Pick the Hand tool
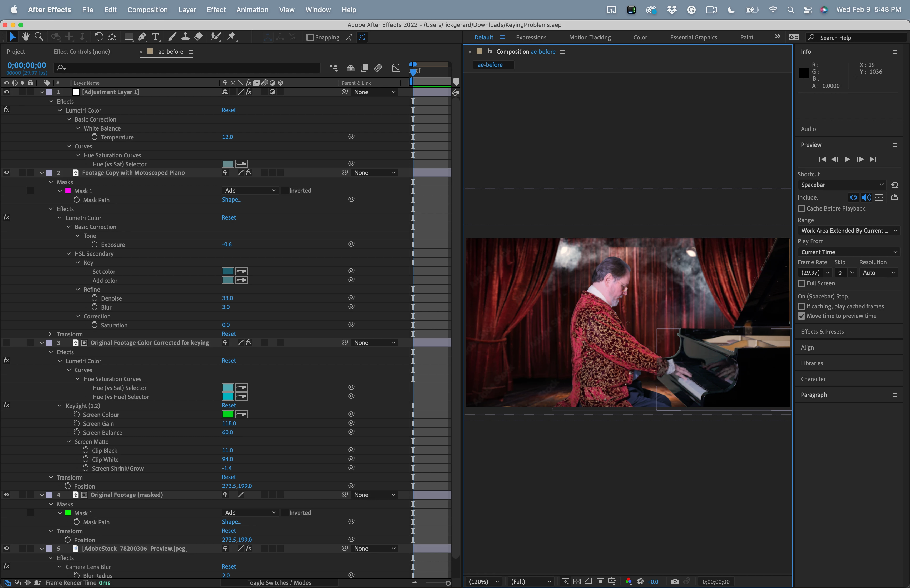910x588 pixels. click(26, 37)
